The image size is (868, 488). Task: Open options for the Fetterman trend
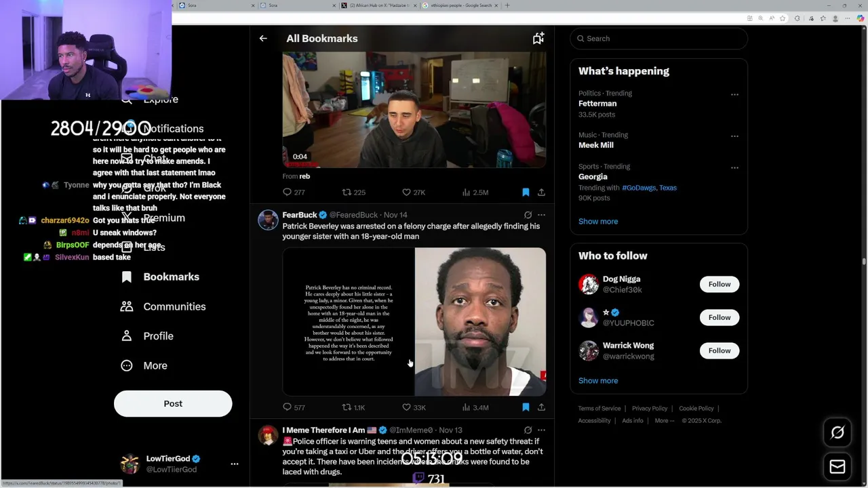click(734, 95)
